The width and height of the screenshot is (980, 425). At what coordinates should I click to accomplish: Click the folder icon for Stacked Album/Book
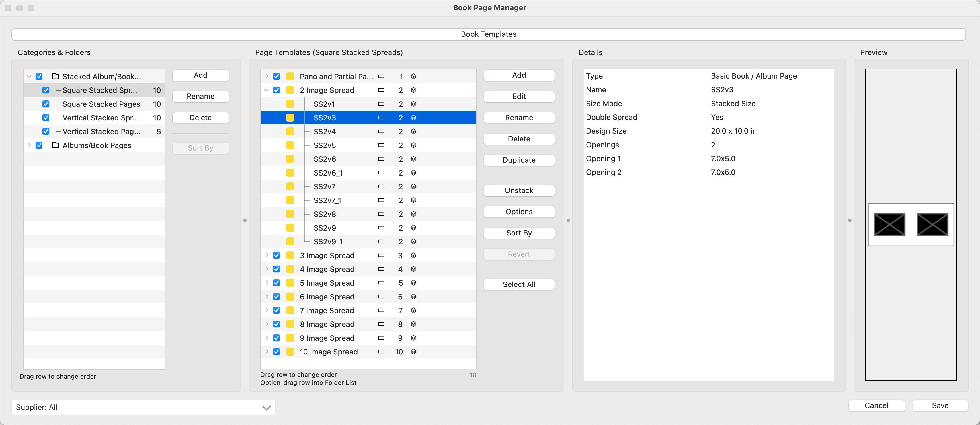tap(56, 76)
